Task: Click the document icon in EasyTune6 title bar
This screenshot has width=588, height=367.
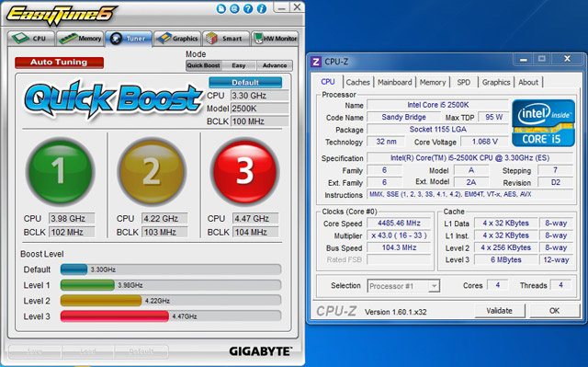Action: [x=221, y=8]
